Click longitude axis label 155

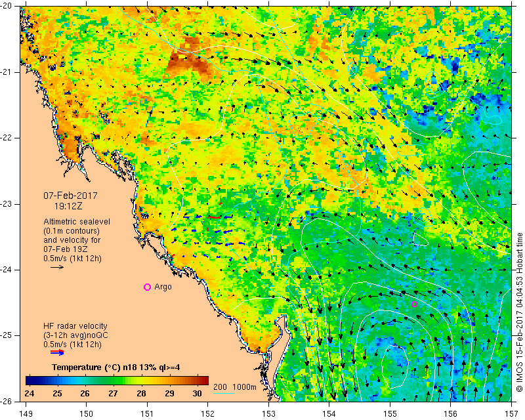[390, 413]
